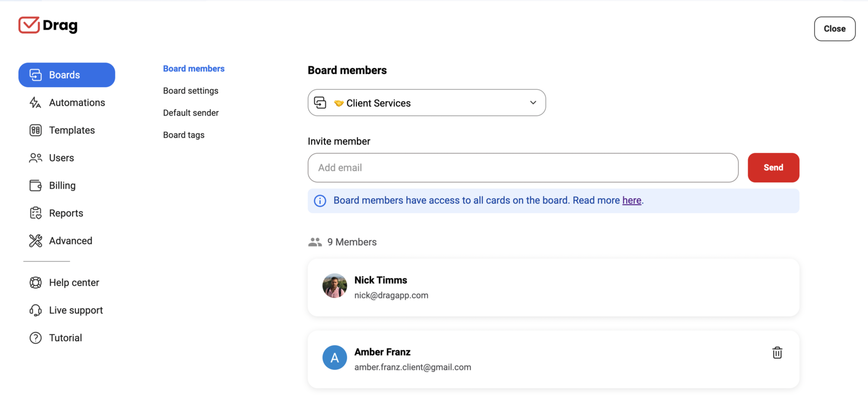Viewport: 868px width, 395px height.
Task: Click amber.franz.client@gmail.com email text
Action: click(413, 367)
